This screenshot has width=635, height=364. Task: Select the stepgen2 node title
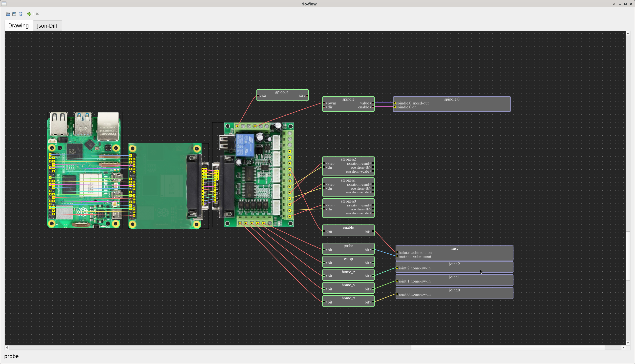pyautogui.click(x=348, y=159)
